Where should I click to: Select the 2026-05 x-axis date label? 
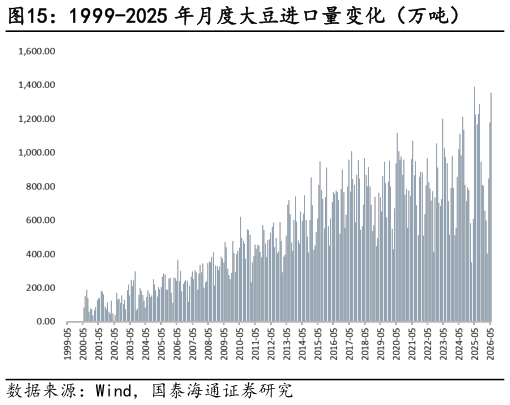[491, 344]
